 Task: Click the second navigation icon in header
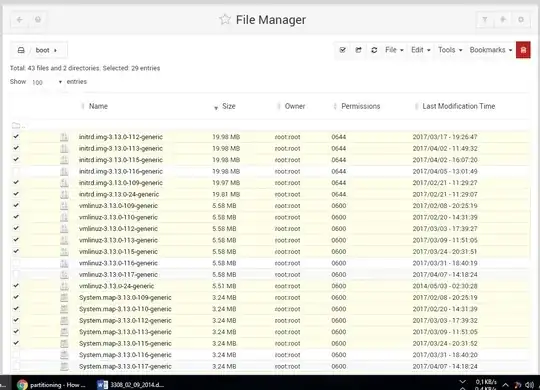pos(38,20)
